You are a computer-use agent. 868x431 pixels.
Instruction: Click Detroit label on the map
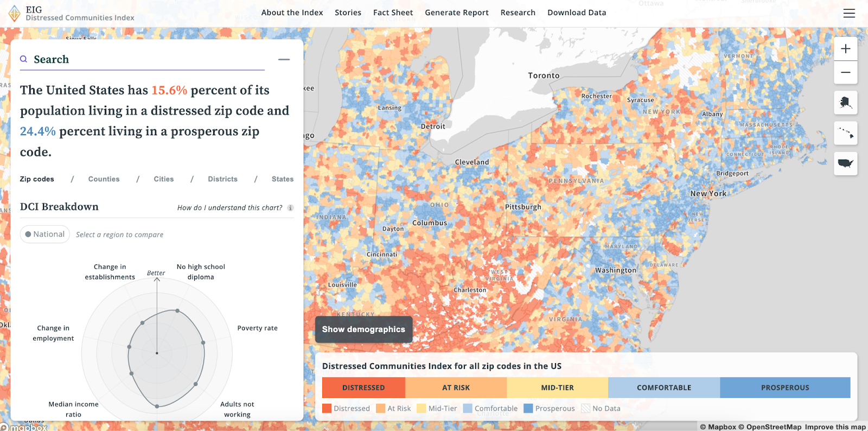click(x=433, y=126)
